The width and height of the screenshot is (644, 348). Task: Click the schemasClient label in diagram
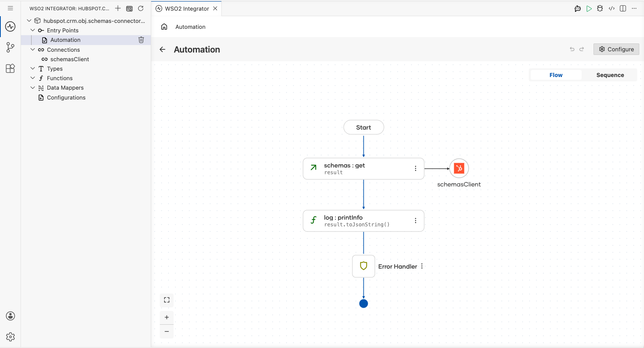[x=459, y=184]
